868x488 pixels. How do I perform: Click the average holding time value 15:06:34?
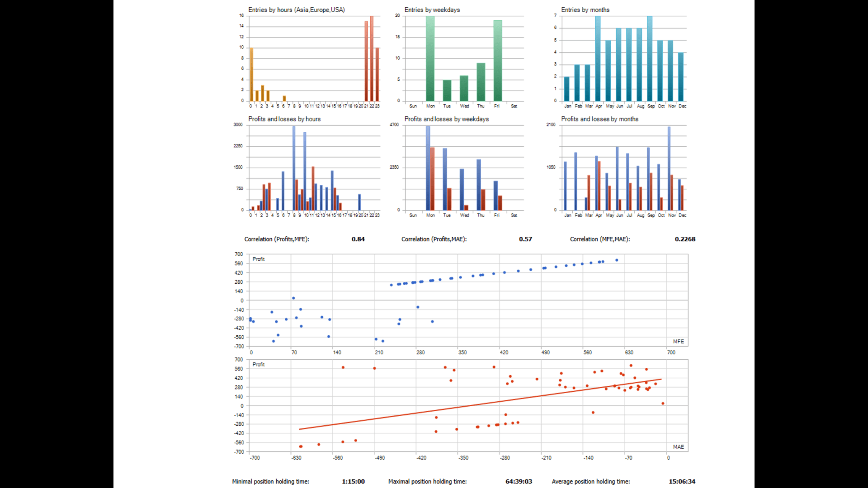coord(682,482)
